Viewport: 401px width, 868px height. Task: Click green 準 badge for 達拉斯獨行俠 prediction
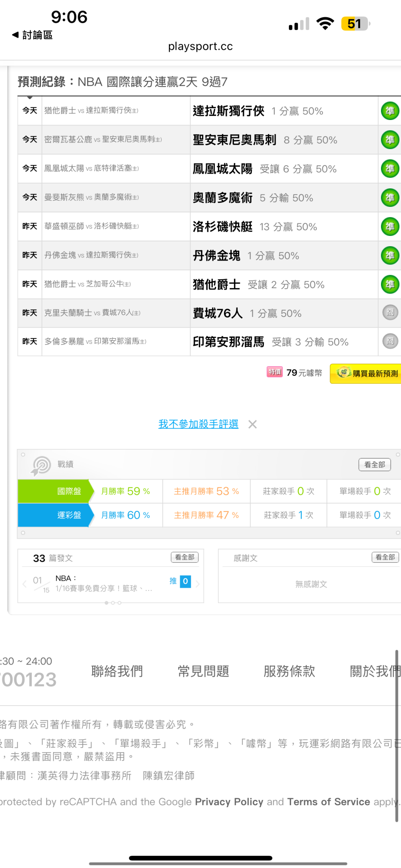click(x=390, y=111)
